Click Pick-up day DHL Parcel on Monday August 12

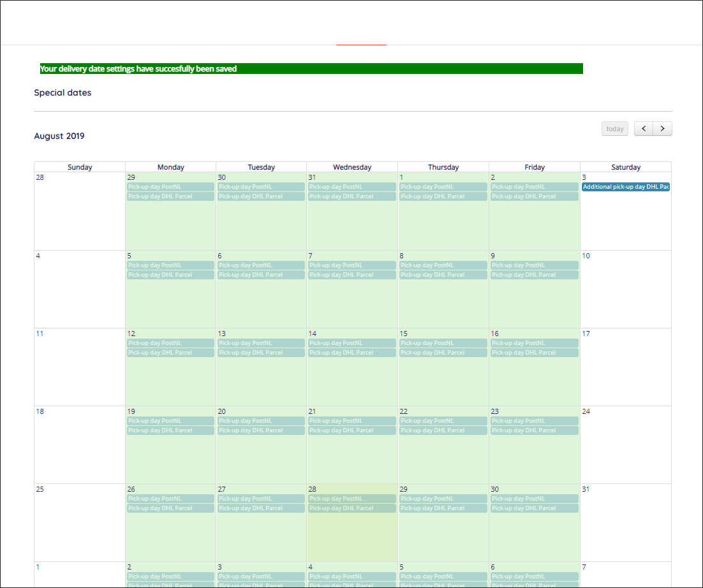(x=170, y=353)
